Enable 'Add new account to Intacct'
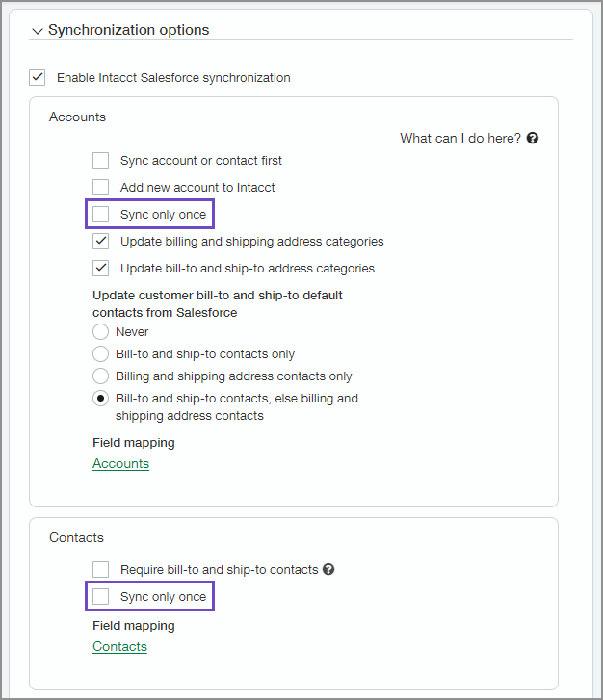 101,188
